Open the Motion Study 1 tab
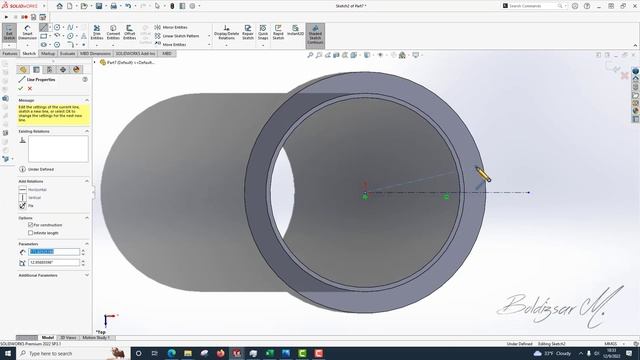Viewport: 640px width, 360px height. tap(96, 338)
